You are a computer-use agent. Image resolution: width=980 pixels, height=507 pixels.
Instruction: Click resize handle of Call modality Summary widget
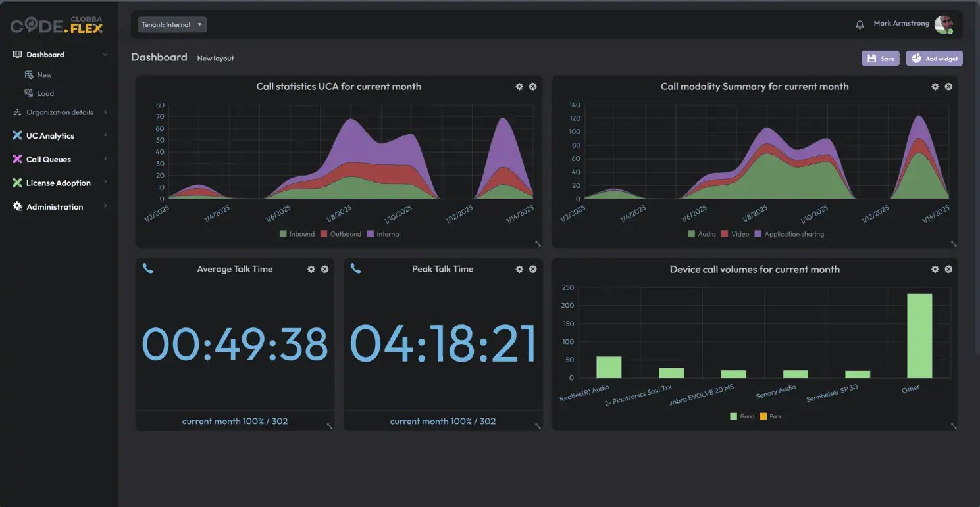tap(954, 243)
